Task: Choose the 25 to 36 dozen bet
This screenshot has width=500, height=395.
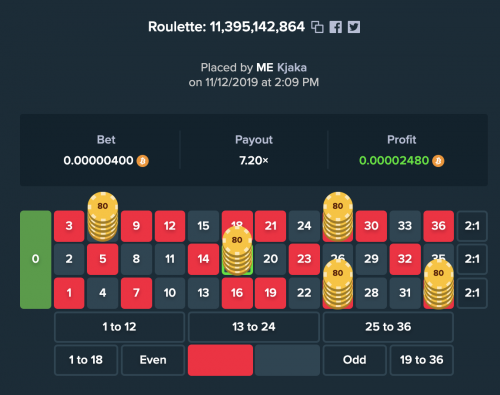Action: [388, 327]
